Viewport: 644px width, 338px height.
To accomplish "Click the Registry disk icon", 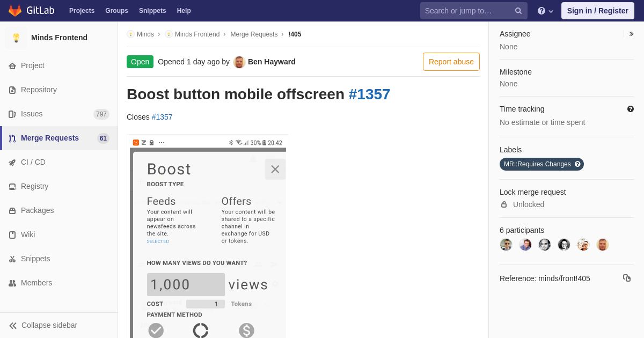I will 12,186.
